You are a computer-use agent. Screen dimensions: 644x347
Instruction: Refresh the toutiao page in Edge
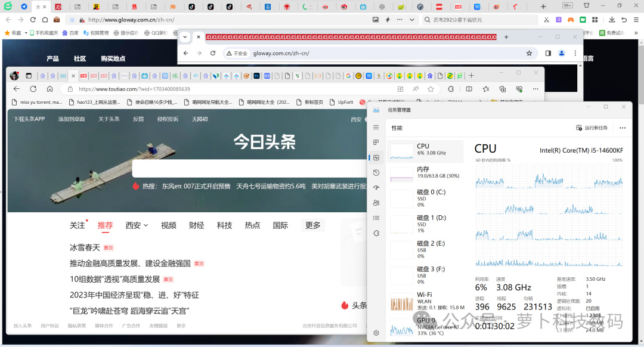33,89
